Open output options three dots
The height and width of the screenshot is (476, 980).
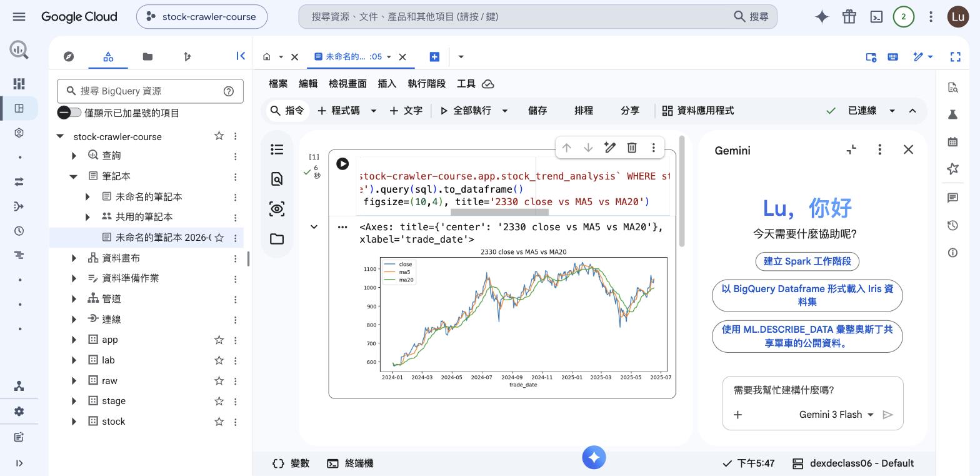coord(342,227)
